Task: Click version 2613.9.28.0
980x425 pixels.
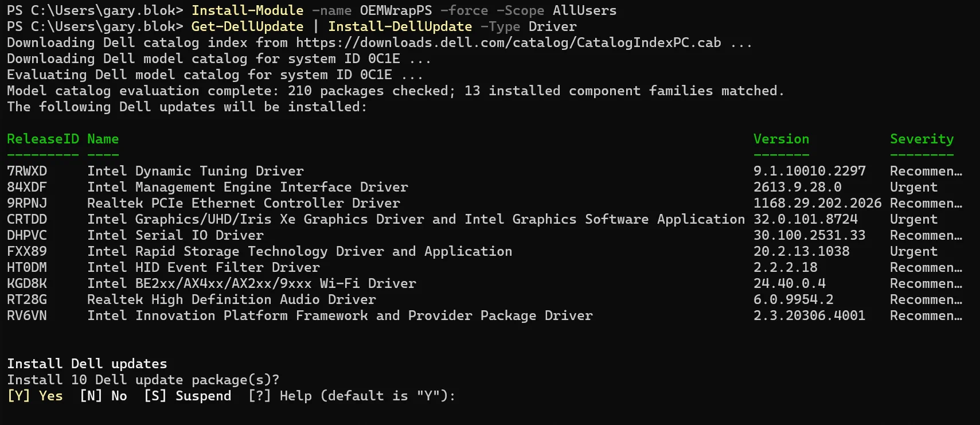Action: (798, 187)
